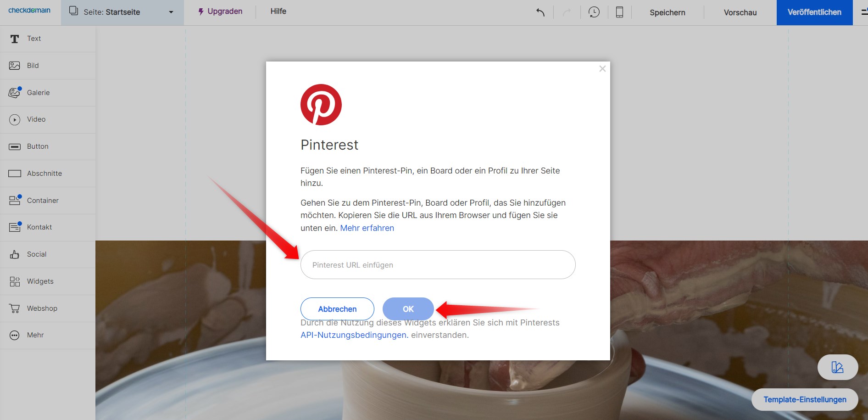Switch to mobile preview with the phone icon

619,12
